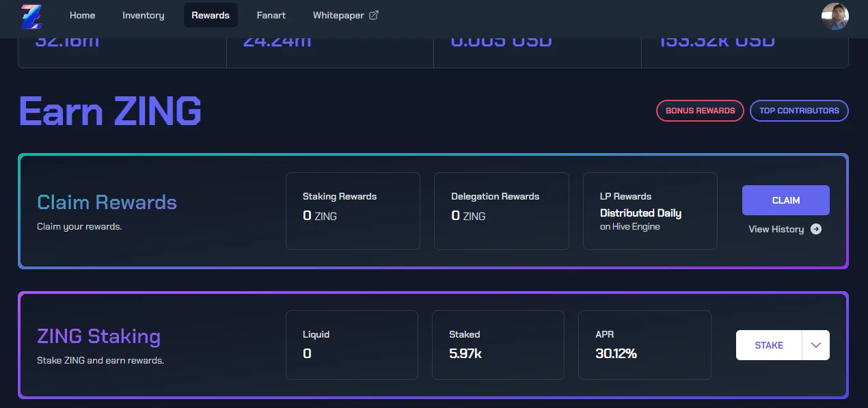Click the Whitepaper external link icon

pos(374,15)
